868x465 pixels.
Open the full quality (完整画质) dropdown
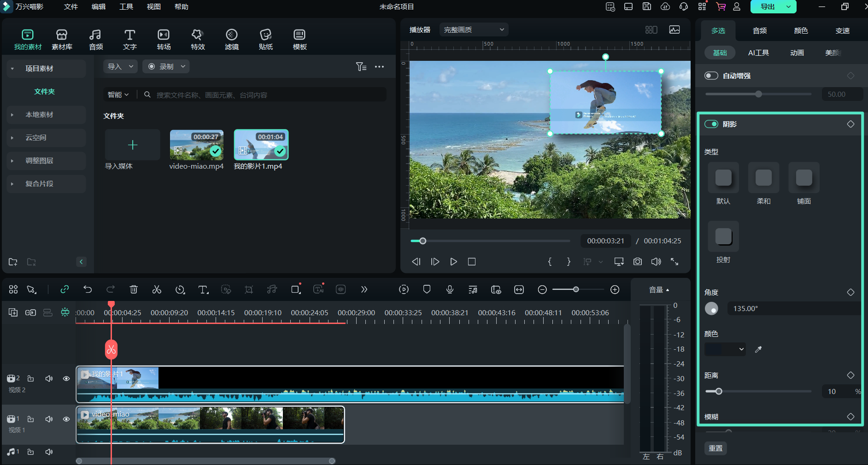point(474,30)
